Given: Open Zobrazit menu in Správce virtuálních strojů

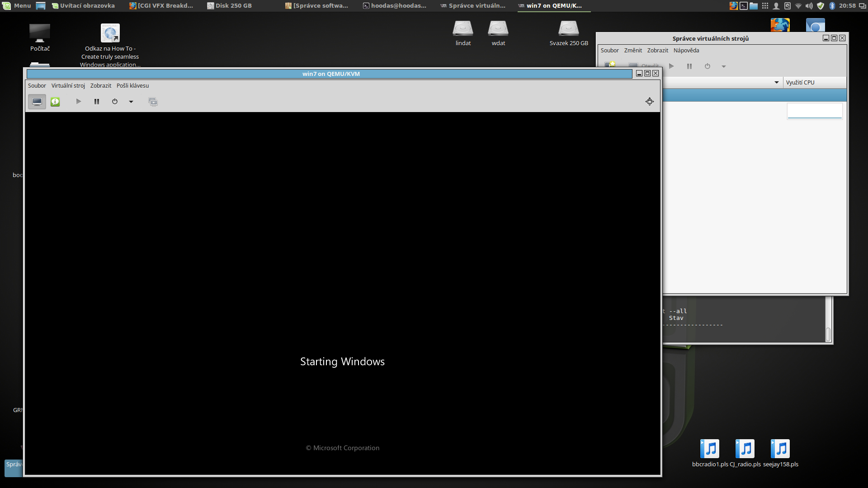Looking at the screenshot, I should pyautogui.click(x=658, y=51).
